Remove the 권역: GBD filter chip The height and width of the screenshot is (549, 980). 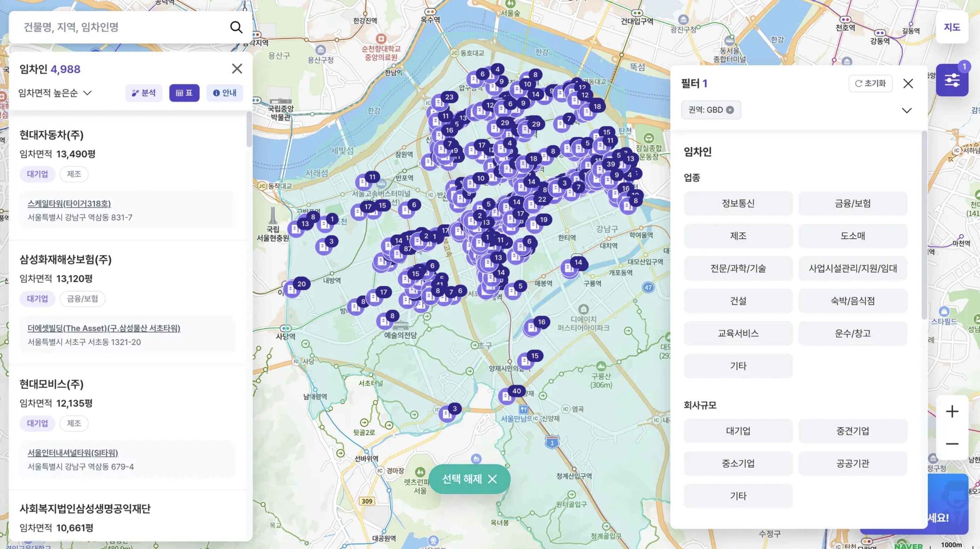[730, 110]
